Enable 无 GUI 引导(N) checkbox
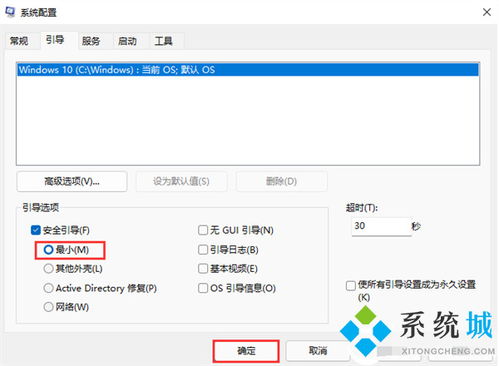This screenshot has width=499, height=366. tap(203, 230)
